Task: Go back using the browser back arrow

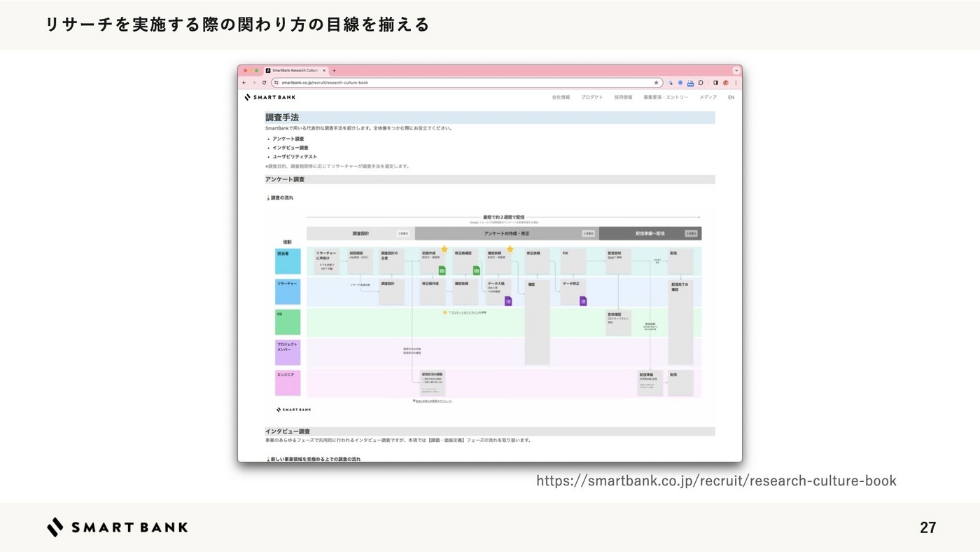Action: 244,83
